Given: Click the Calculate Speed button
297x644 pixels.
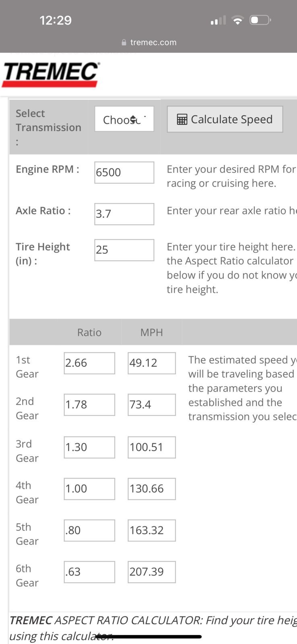Looking at the screenshot, I should click(225, 119).
